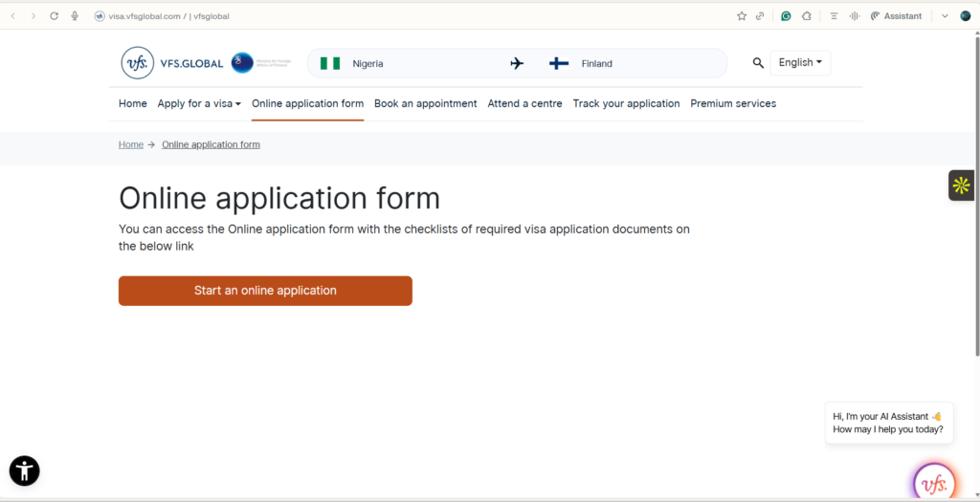Open the accessibility icon widget
980x502 pixels.
click(x=24, y=470)
